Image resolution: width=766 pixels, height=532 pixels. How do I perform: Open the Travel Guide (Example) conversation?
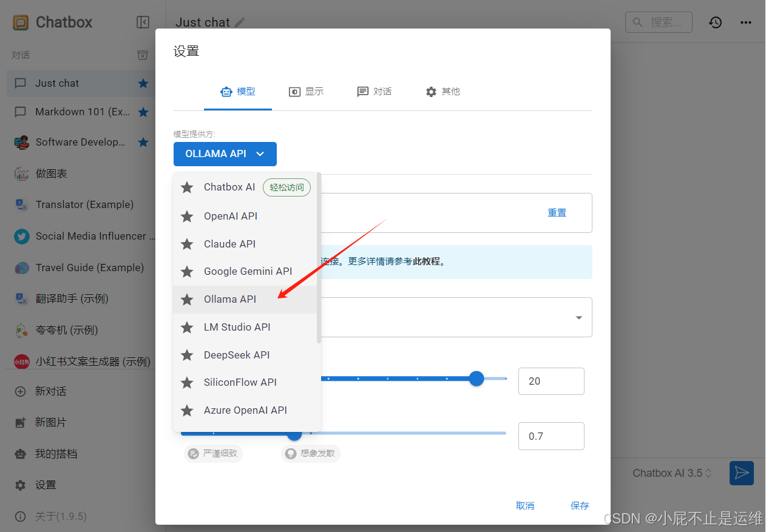click(81, 268)
